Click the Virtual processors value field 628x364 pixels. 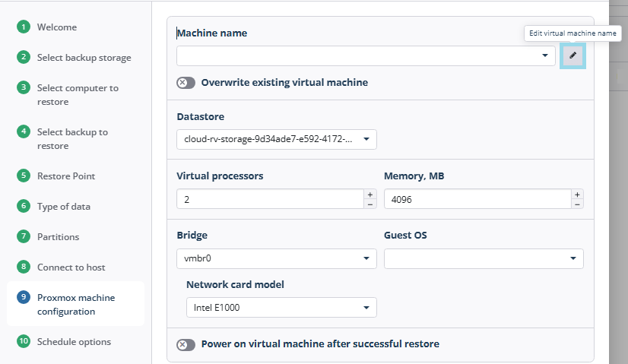click(x=270, y=199)
